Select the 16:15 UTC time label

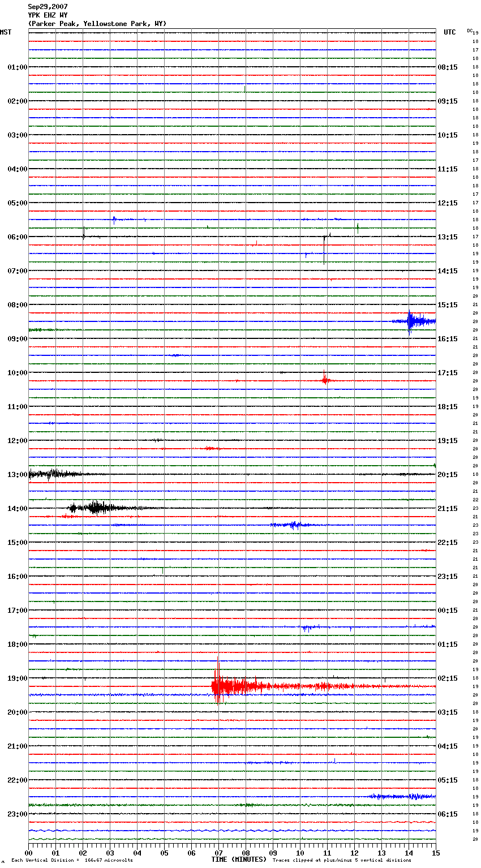448,339
